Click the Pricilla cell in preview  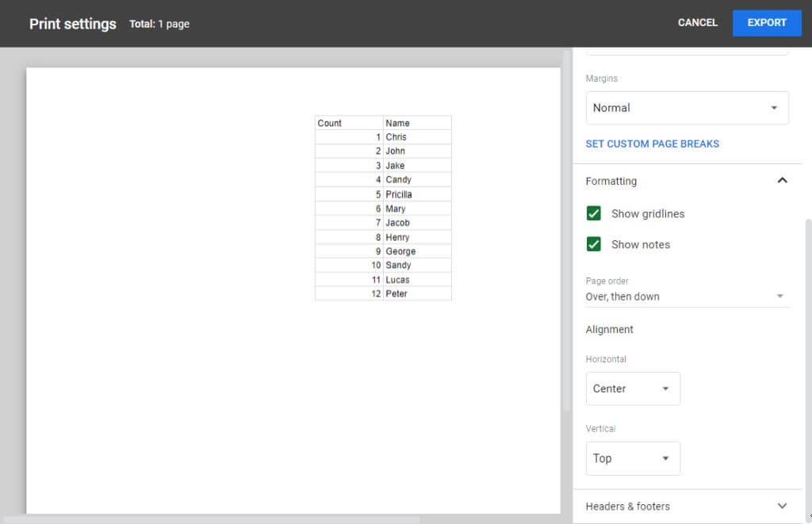pyautogui.click(x=417, y=194)
